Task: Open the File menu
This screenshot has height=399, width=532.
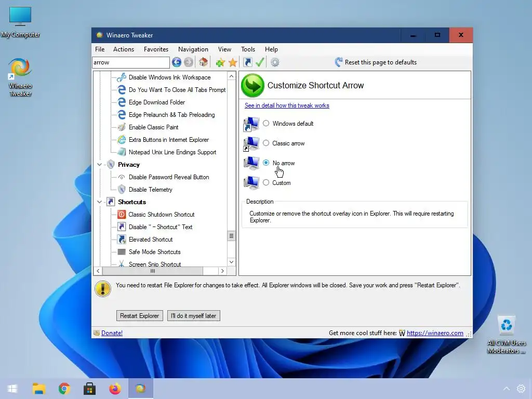Action: (x=100, y=49)
